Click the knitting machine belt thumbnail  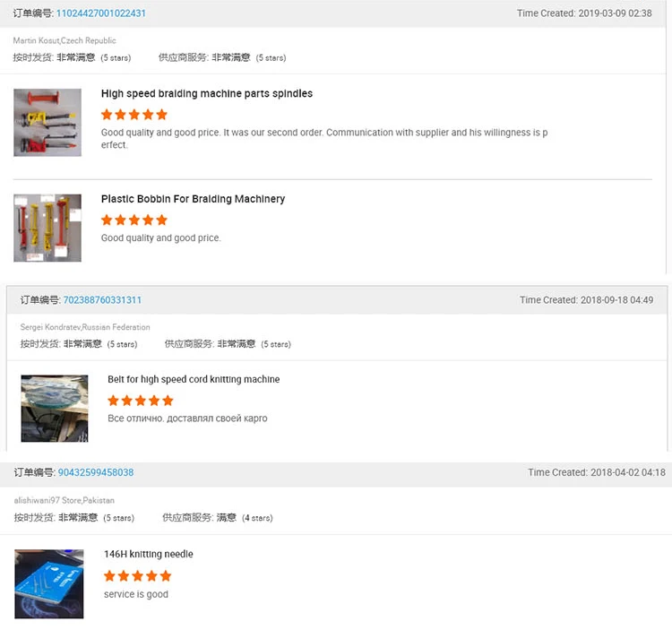55,409
